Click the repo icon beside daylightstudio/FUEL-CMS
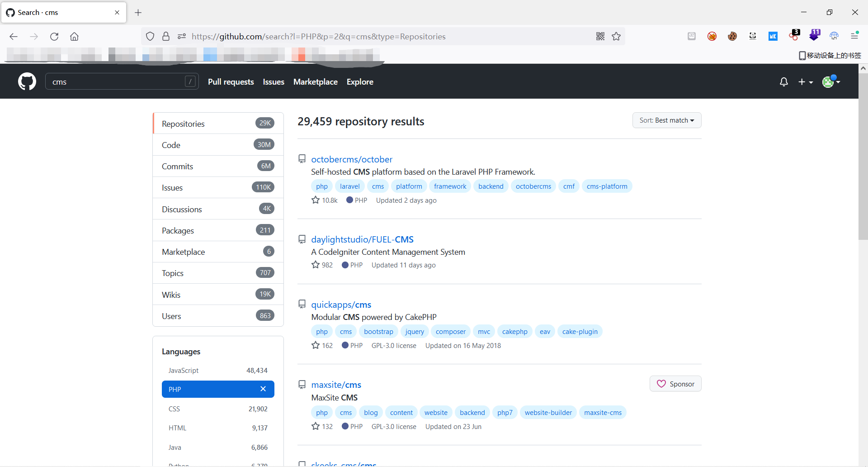868x467 pixels. (x=302, y=239)
